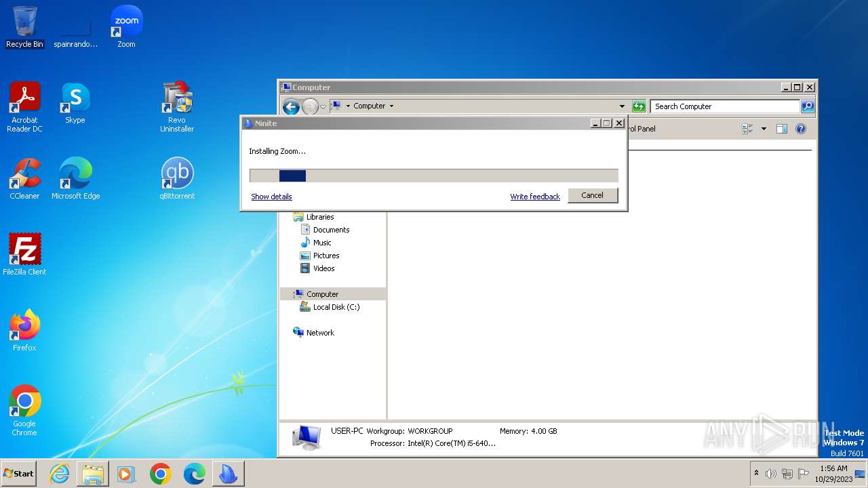Change the view with the Views icon

(x=748, y=129)
